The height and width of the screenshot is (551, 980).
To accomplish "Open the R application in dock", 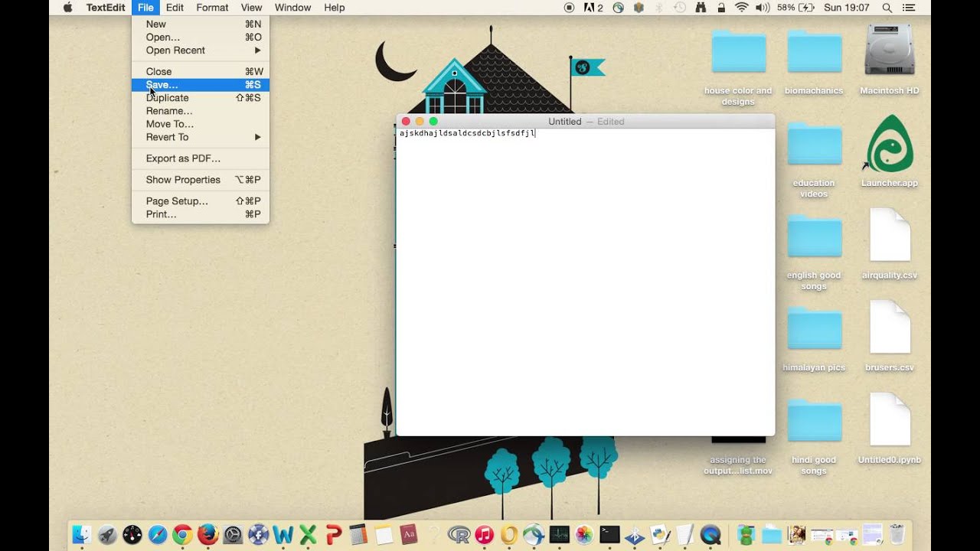I will click(x=459, y=534).
